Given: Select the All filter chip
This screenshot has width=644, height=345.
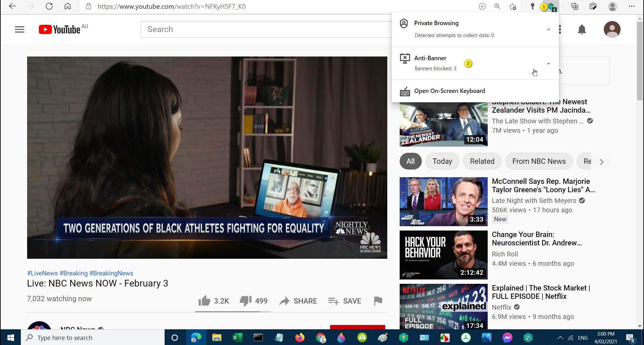Looking at the screenshot, I should click(x=410, y=161).
